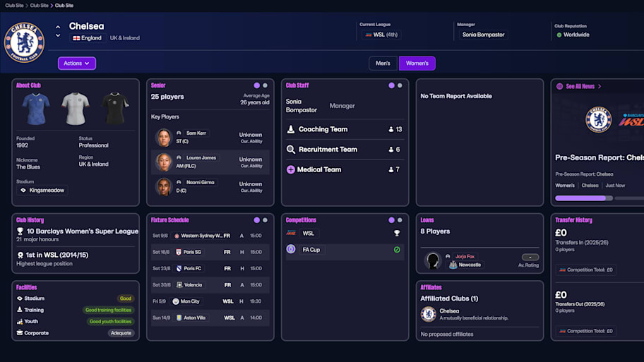Click the down chevron beside Chelsea name
Viewport: 644px width, 362px height.
click(x=58, y=36)
